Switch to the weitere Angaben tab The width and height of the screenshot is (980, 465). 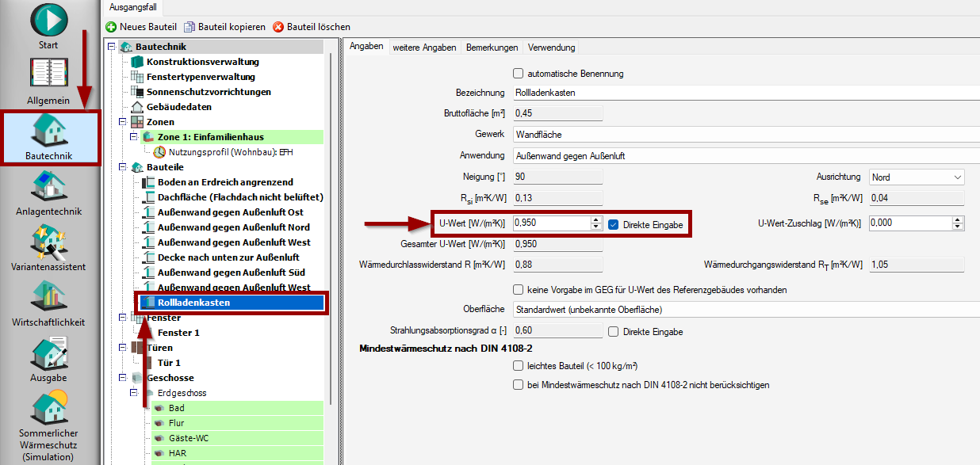point(424,48)
